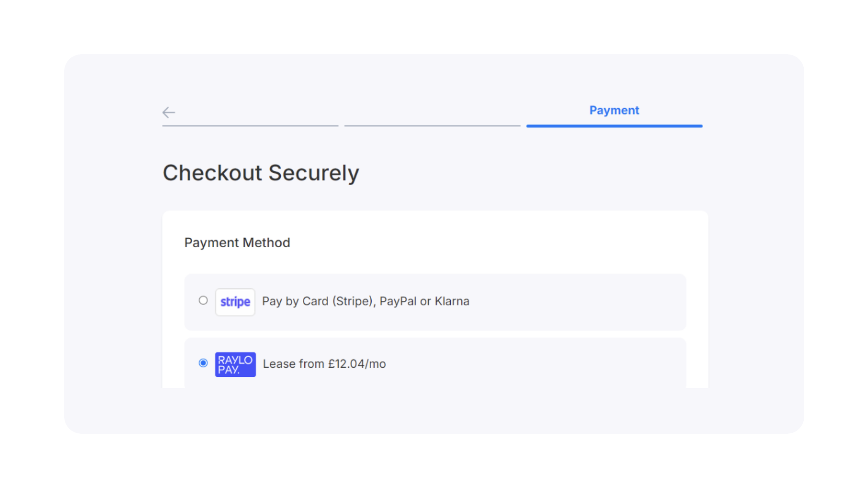This screenshot has height=488, width=868.
Task: Choose Lease from £12.04/mo option
Action: (x=324, y=364)
